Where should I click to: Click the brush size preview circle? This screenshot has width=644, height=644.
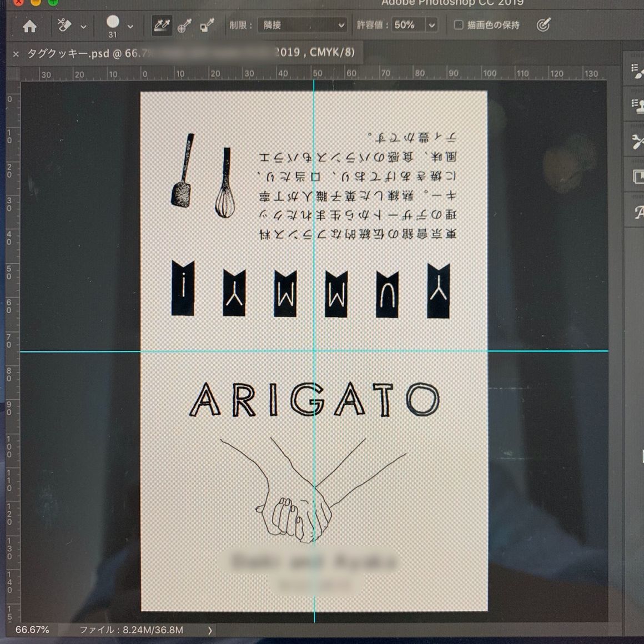tap(113, 22)
